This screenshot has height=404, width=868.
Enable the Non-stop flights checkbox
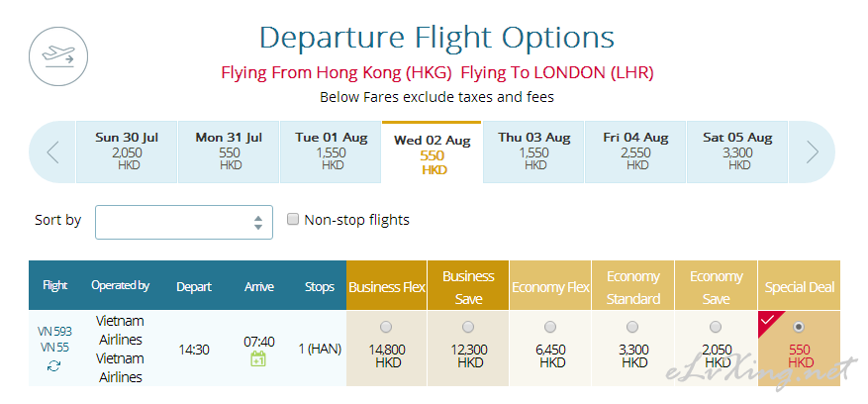point(292,220)
